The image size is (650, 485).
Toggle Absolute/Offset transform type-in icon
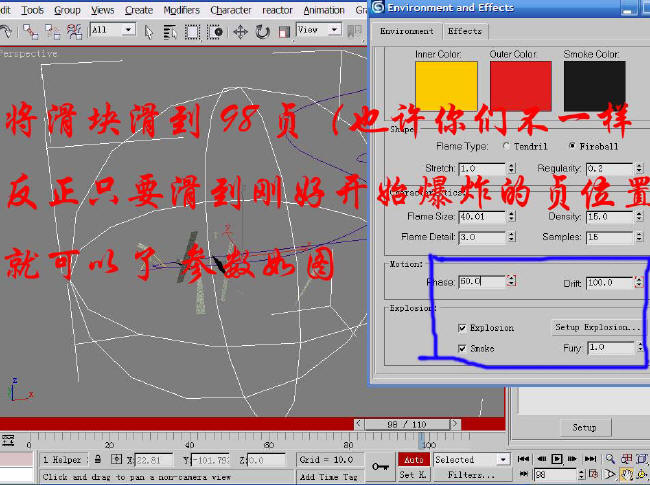(116, 459)
